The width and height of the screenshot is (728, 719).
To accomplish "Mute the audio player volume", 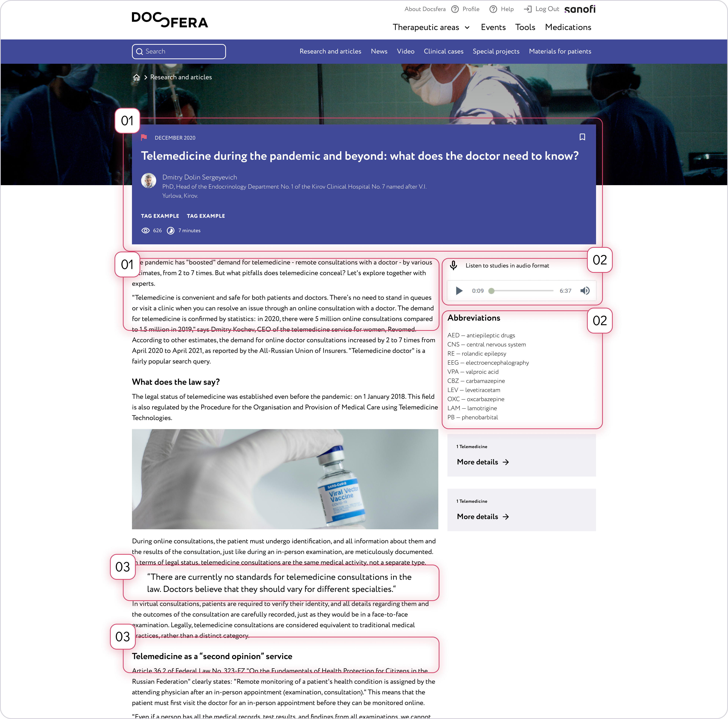I will pyautogui.click(x=585, y=291).
